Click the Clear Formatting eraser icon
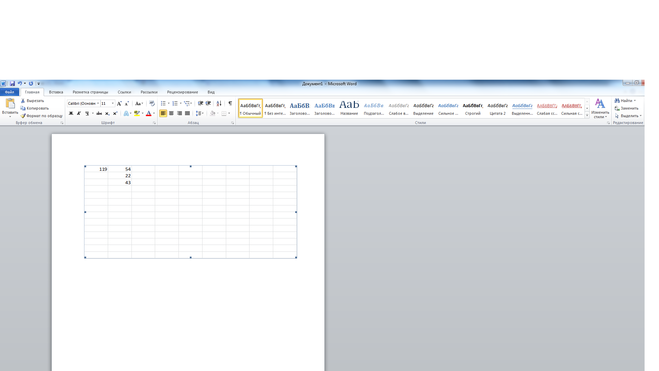Image resolution: width=659 pixels, height=371 pixels. (x=152, y=103)
